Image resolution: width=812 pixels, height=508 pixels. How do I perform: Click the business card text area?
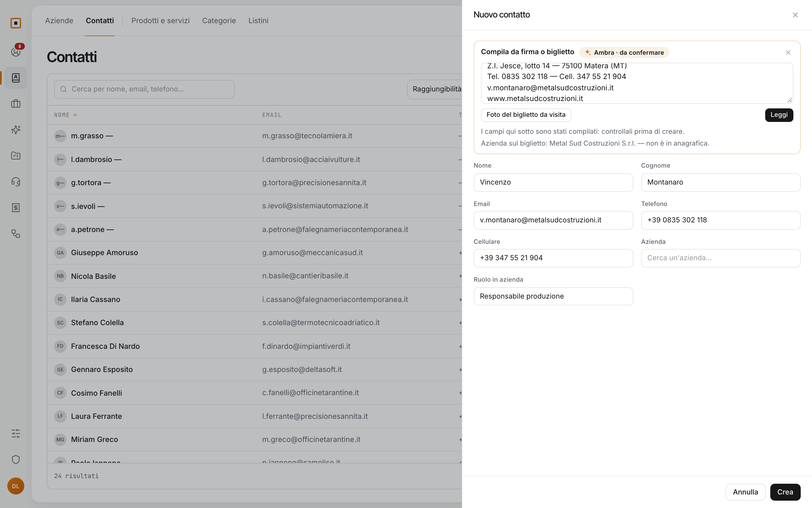pos(637,83)
